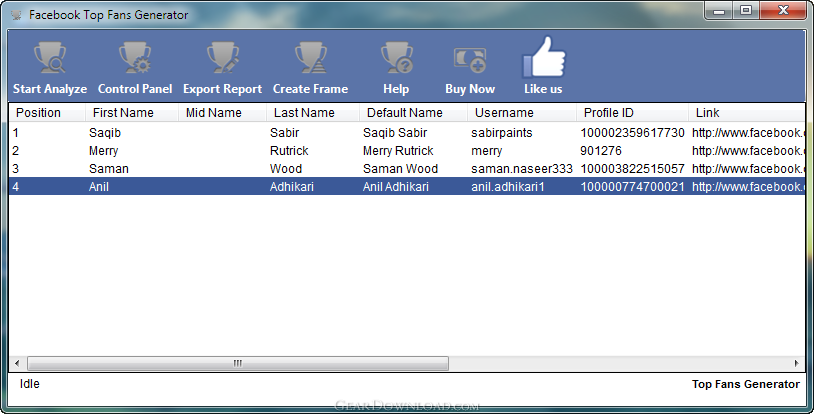Click position number 3 cell
The width and height of the screenshot is (814, 414).
(16, 169)
